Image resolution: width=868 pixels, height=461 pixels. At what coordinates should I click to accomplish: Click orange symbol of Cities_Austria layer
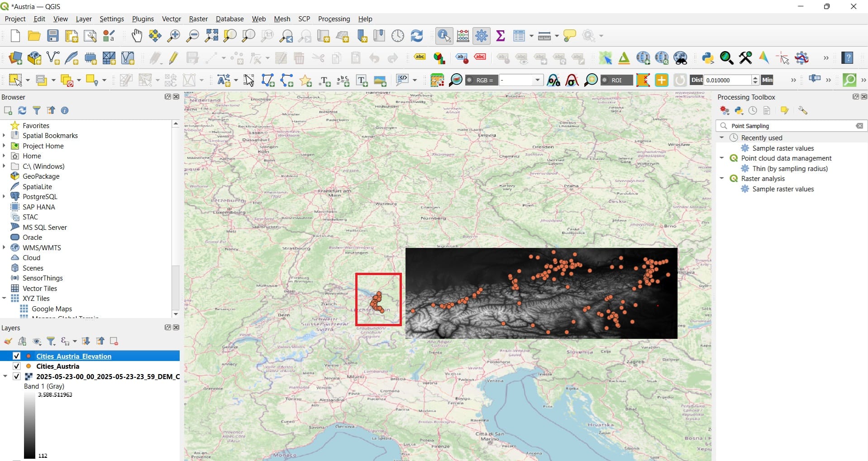pyautogui.click(x=29, y=366)
